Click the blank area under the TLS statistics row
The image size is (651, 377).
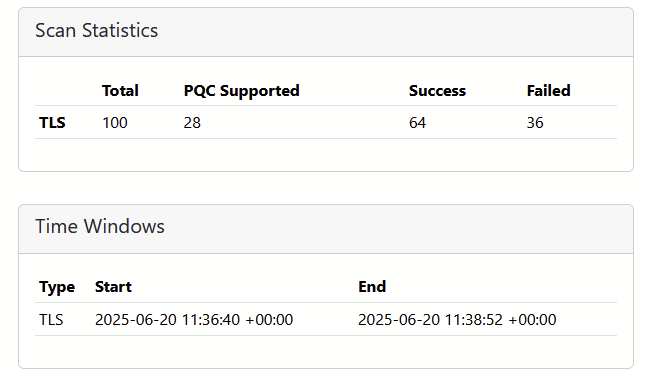coord(326,154)
